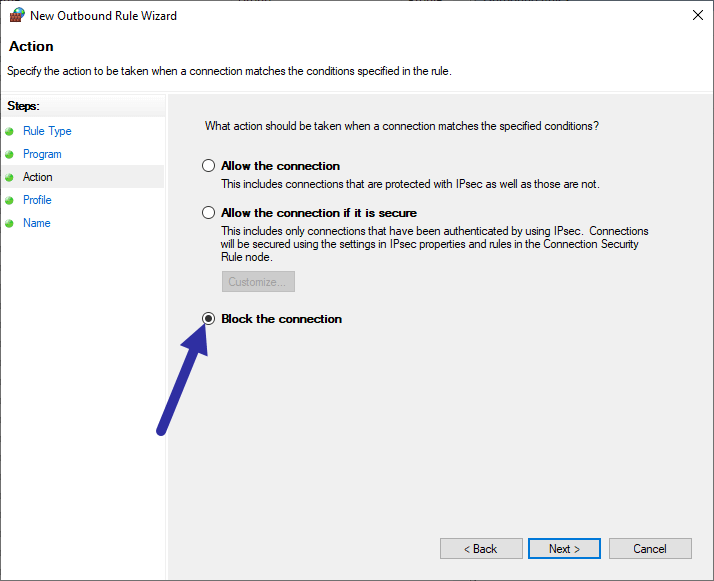Click the green bullet beside Profile
This screenshot has height=581, width=714.
(x=9, y=200)
